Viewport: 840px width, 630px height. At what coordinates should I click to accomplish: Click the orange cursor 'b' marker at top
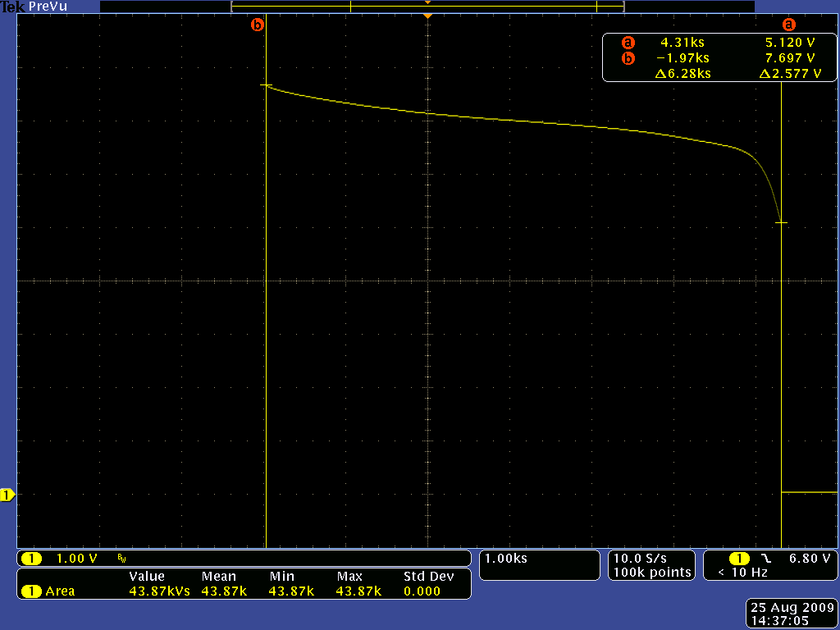258,25
